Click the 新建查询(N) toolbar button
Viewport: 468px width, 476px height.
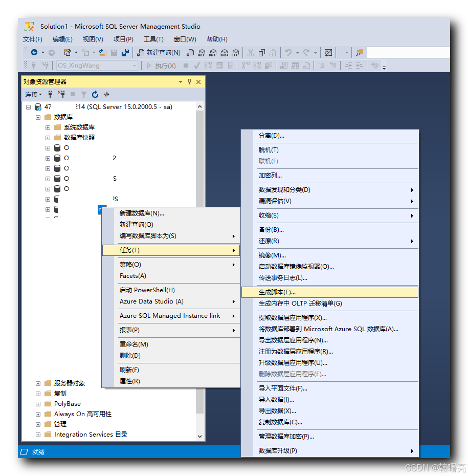[159, 53]
